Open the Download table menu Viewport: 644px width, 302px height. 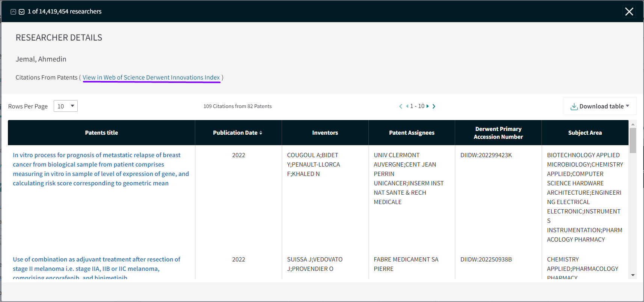[x=600, y=106]
